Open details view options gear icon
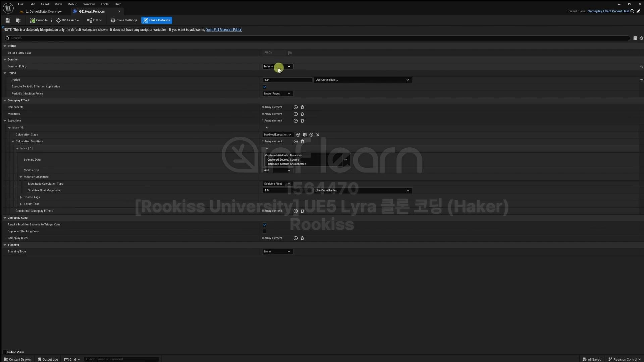Screen dimensions: 644x362 tap(641, 38)
